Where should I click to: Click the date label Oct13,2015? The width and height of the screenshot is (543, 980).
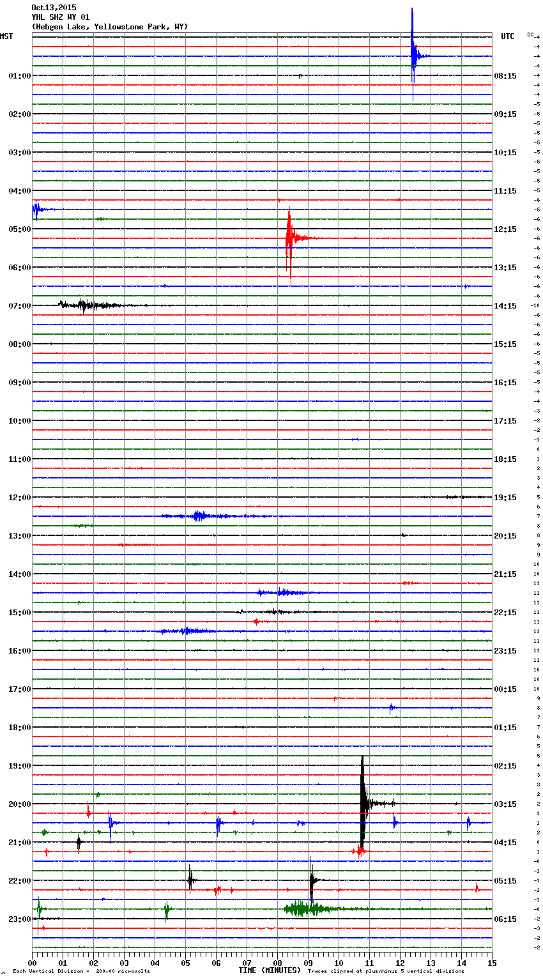(54, 8)
